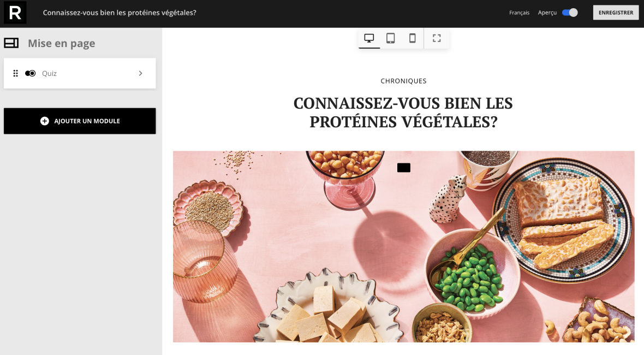Screen dimensions: 644x355
Task: Expand the Quiz module chevron
Action: [x=140, y=73]
